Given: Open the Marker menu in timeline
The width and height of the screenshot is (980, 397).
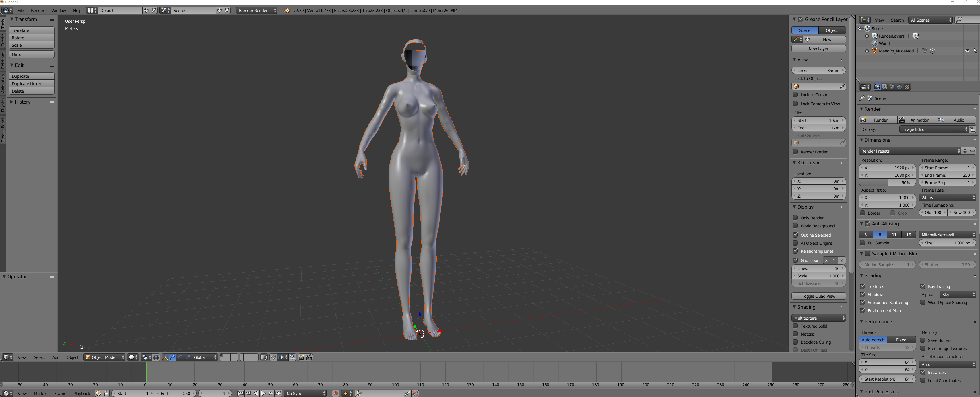Looking at the screenshot, I should pos(40,393).
